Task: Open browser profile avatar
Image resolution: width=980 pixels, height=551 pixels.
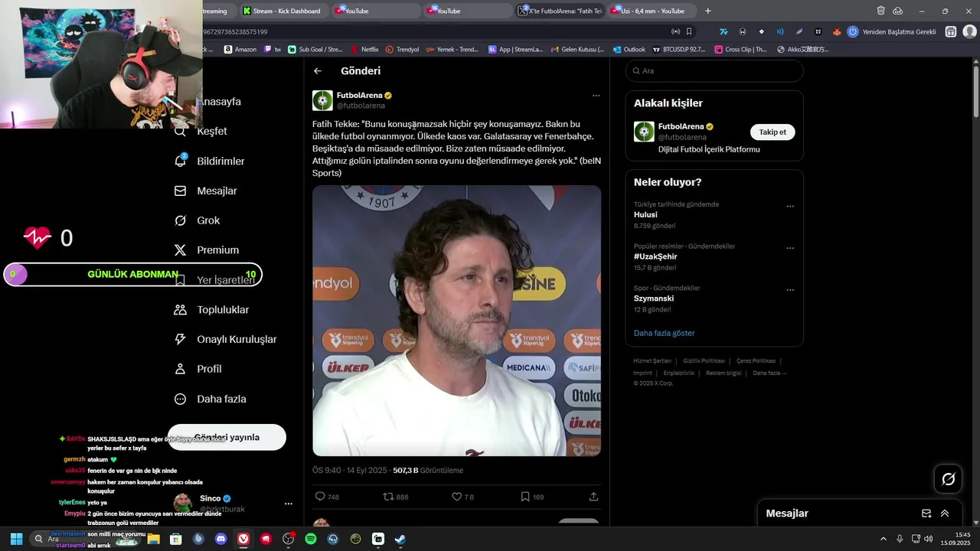Action: click(969, 32)
